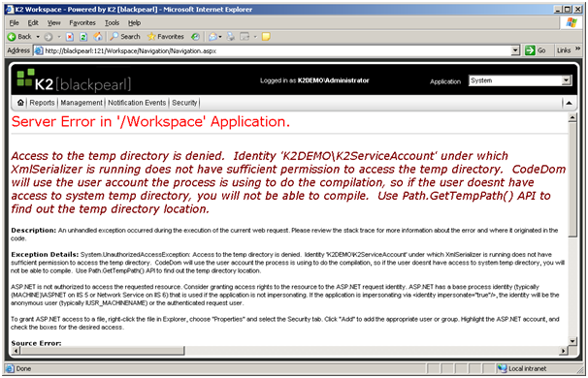588x378 pixels.
Task: Click the page icon in the address bar
Action: pyautogui.click(x=39, y=50)
